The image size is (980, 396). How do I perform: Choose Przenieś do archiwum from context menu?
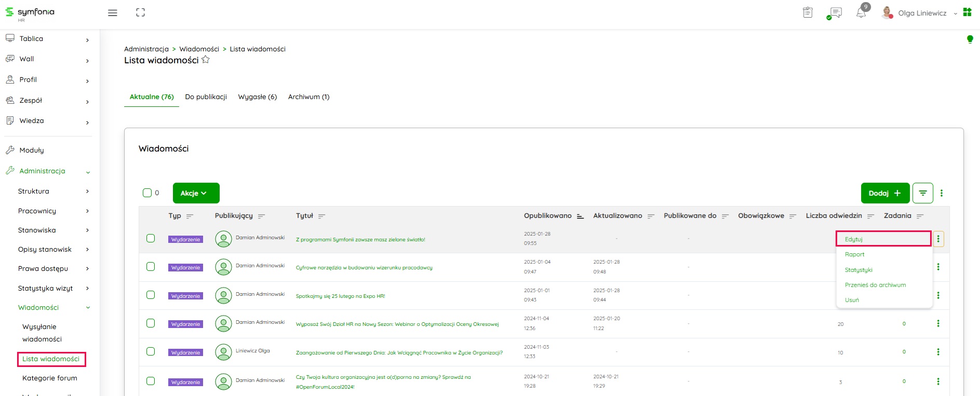875,285
